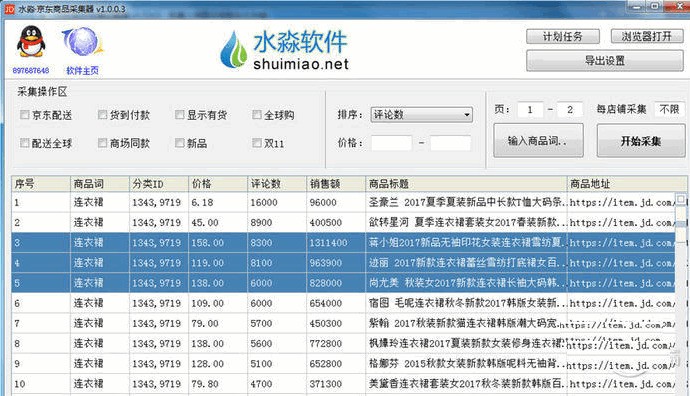This screenshot has height=396, width=690.
Task: Open QQ number link 897687648
Action: [31, 70]
